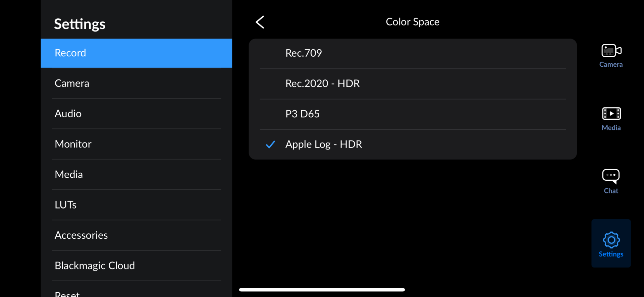Switch to the Audio settings section
The image size is (644, 297).
pyautogui.click(x=136, y=114)
